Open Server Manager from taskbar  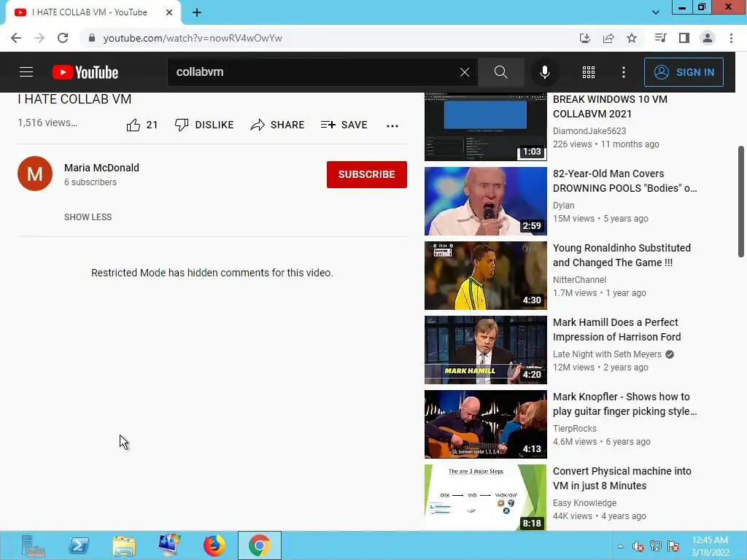(33, 545)
